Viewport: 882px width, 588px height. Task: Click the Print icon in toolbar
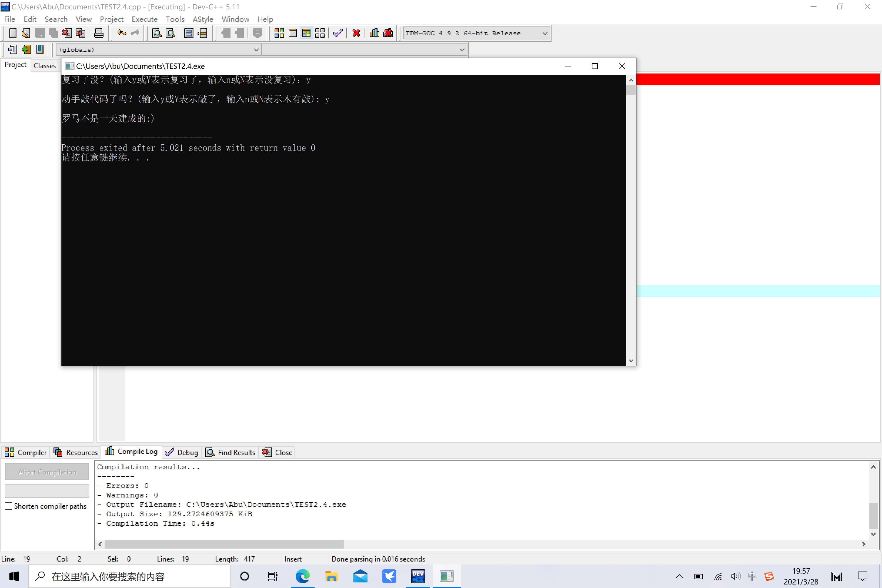98,33
